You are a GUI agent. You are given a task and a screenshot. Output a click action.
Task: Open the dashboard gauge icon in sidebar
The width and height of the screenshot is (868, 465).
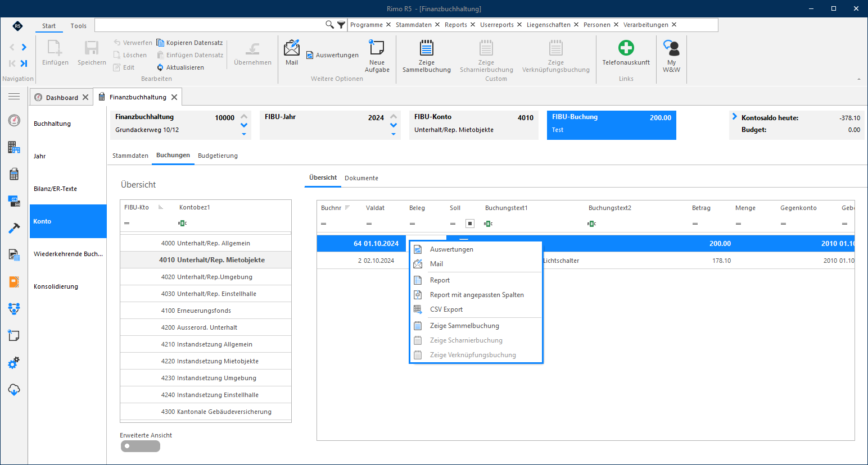click(x=14, y=120)
